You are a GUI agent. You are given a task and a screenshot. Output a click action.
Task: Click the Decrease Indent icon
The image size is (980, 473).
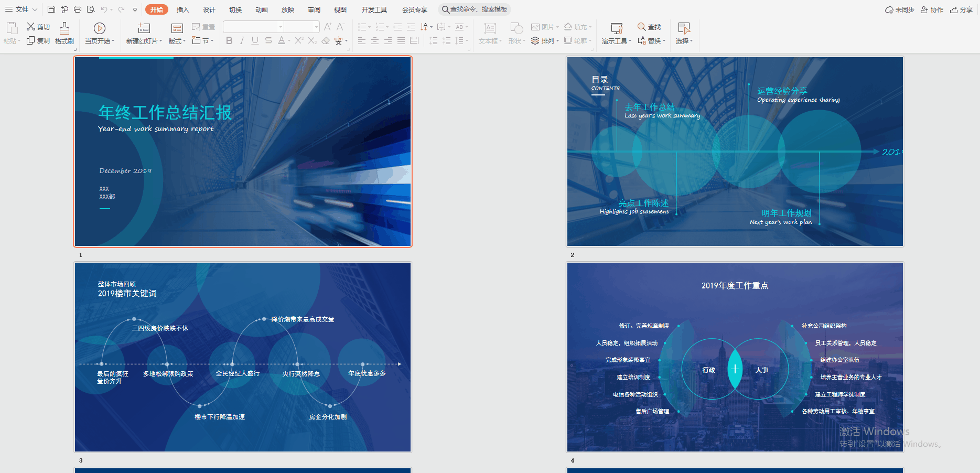397,27
